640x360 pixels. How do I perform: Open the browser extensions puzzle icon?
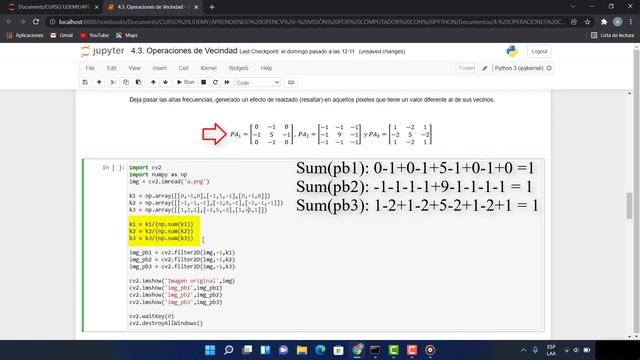pyautogui.click(x=604, y=22)
